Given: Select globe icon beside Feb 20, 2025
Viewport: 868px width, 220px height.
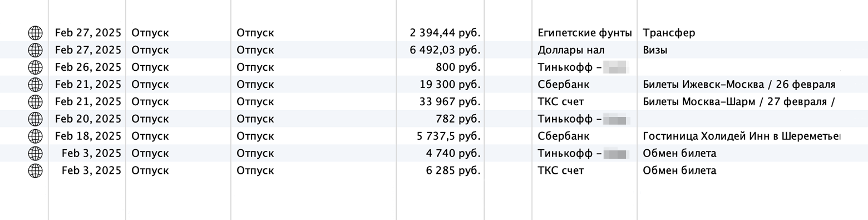Looking at the screenshot, I should pos(35,119).
